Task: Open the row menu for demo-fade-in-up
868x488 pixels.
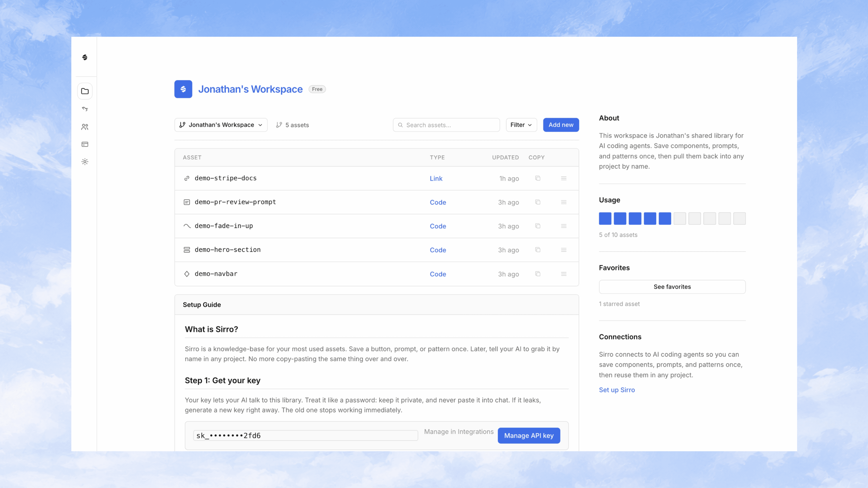Action: coord(564,226)
